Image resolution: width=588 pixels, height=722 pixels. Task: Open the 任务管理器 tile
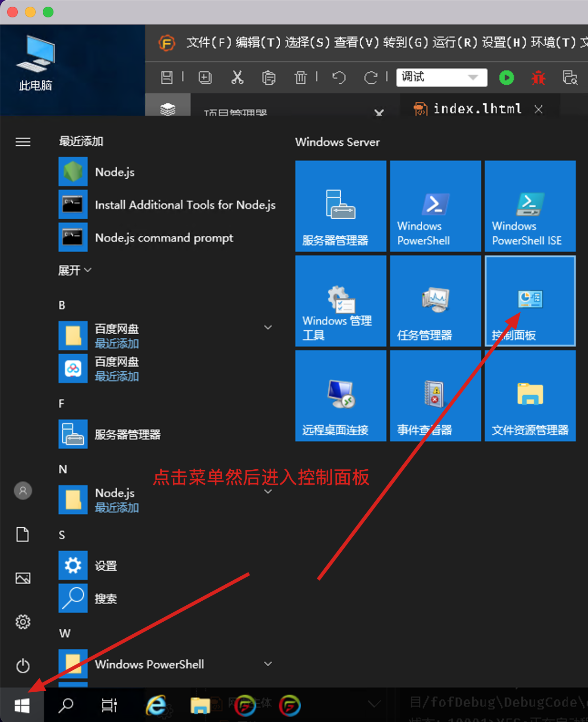coord(435,301)
